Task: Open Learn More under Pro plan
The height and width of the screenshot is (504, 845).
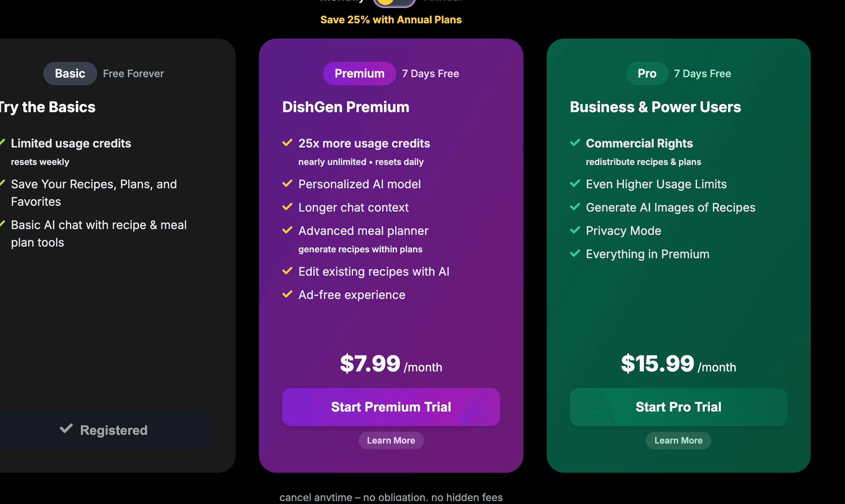Action: click(x=678, y=440)
